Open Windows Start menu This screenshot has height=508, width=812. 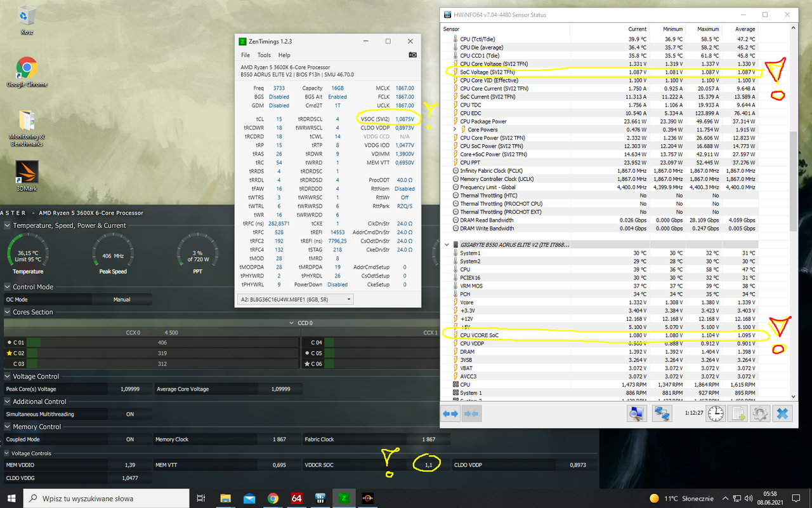pyautogui.click(x=11, y=498)
